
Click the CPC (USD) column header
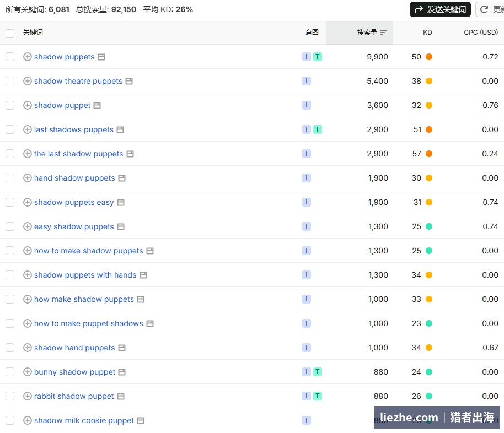(x=481, y=33)
